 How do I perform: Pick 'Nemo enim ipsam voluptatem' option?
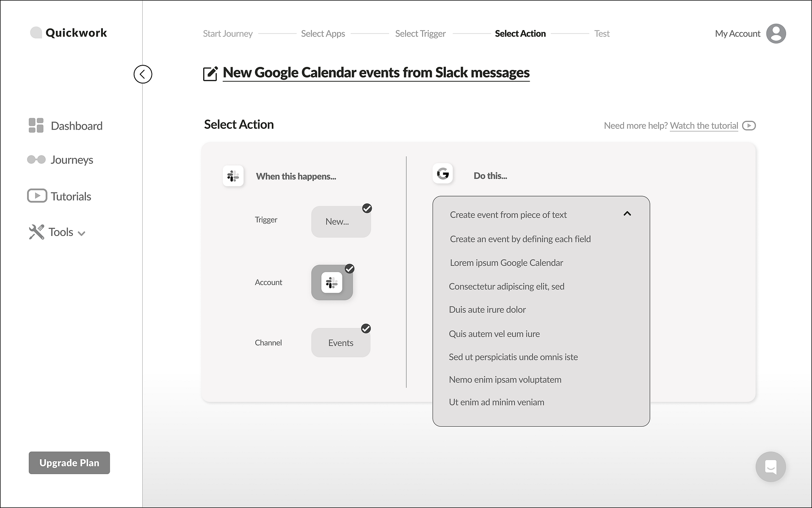point(505,380)
